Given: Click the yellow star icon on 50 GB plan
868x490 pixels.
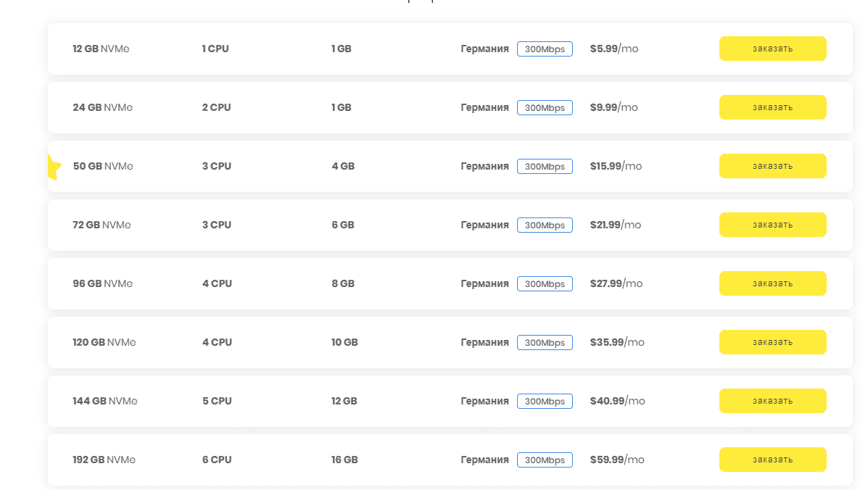Looking at the screenshot, I should [x=54, y=167].
